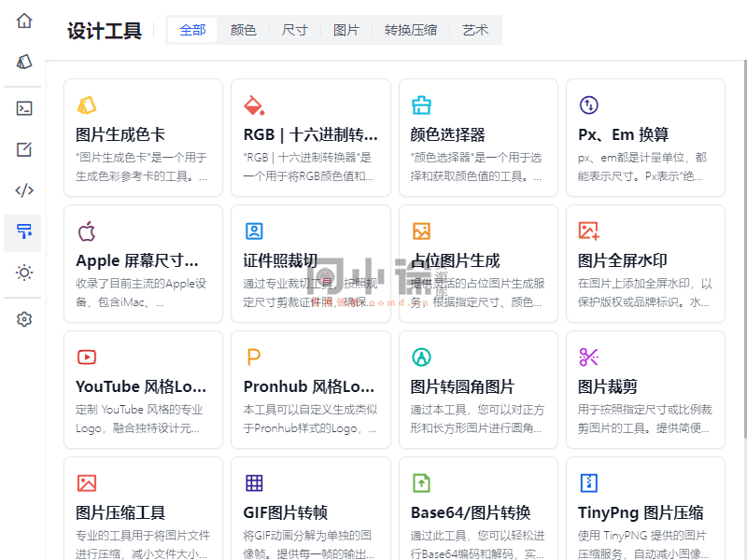Switch to the 转换压缩 tab
This screenshot has height=560, width=747.
click(411, 30)
